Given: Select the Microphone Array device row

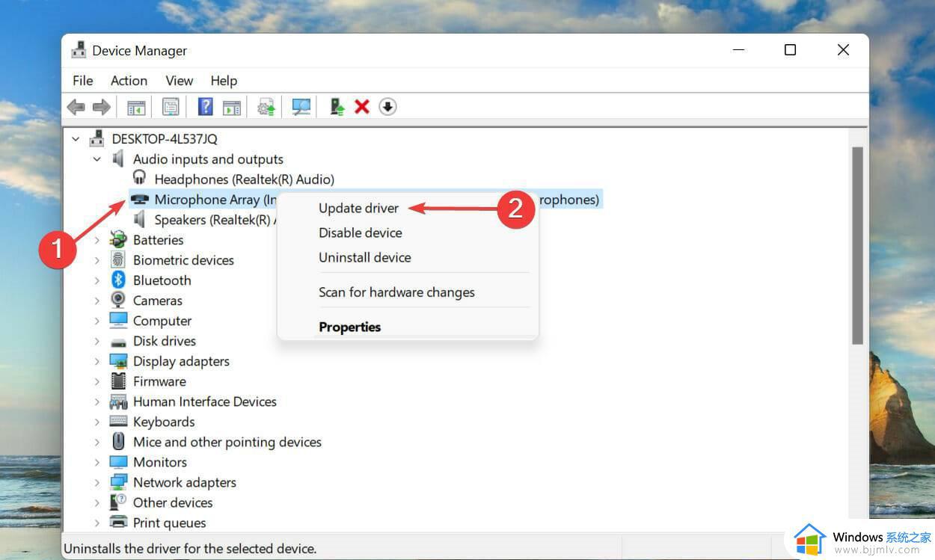Looking at the screenshot, I should 365,200.
